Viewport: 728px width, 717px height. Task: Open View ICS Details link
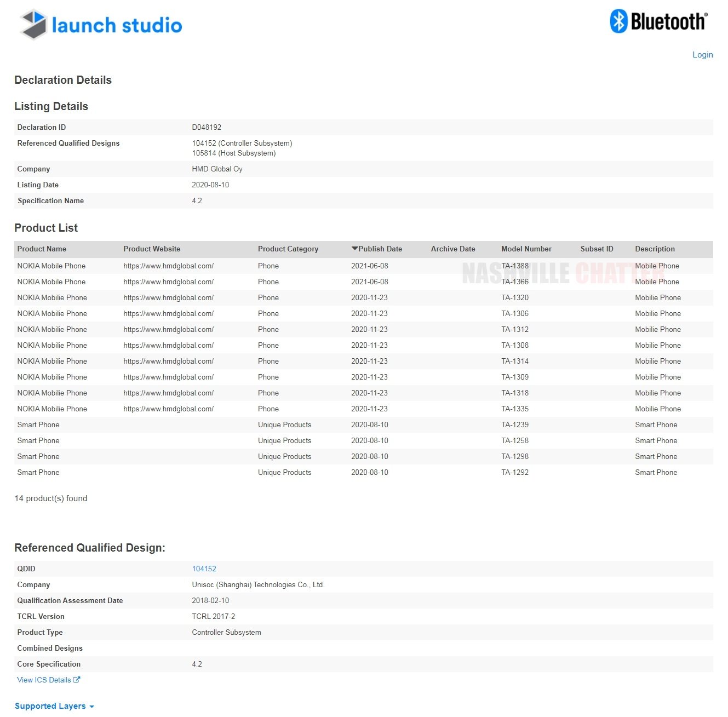point(44,680)
